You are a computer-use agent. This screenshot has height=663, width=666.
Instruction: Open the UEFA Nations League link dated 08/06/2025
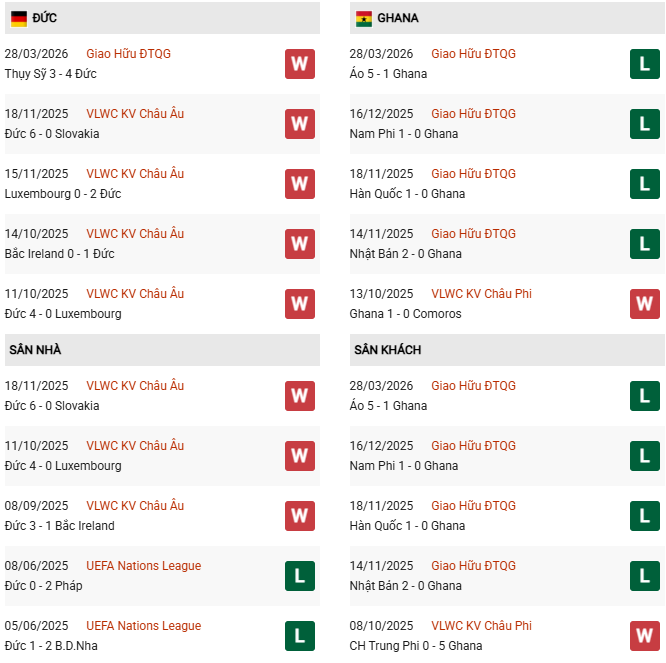(143, 566)
